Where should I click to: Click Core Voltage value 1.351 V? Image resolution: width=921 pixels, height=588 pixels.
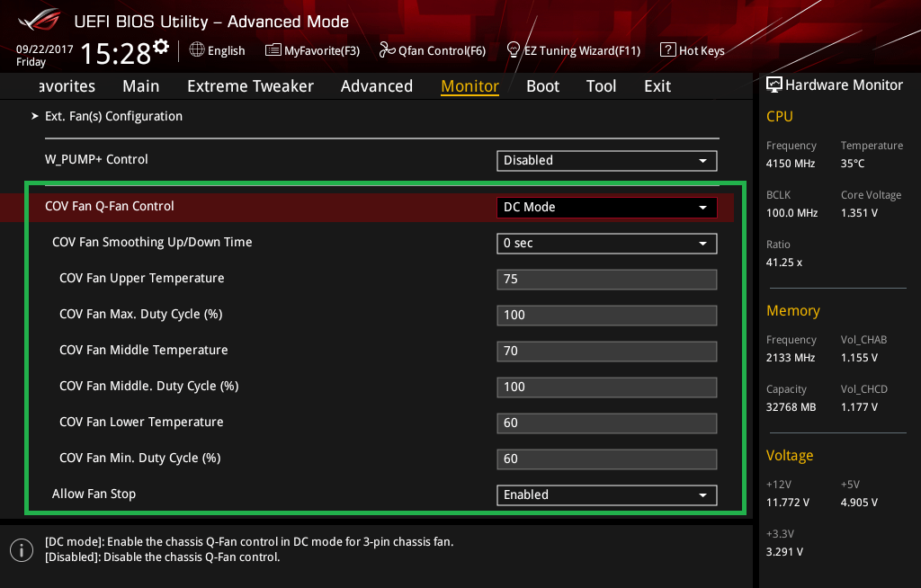pos(859,213)
